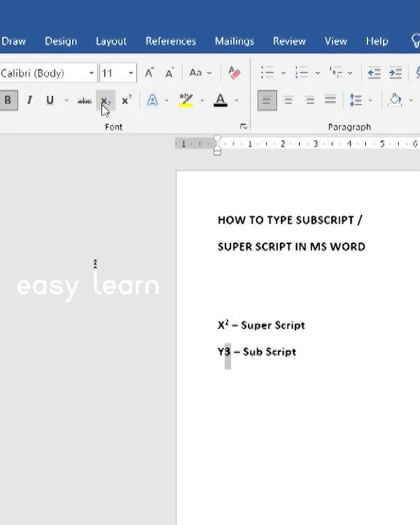Click Decrease Font Size icon

pos(169,73)
